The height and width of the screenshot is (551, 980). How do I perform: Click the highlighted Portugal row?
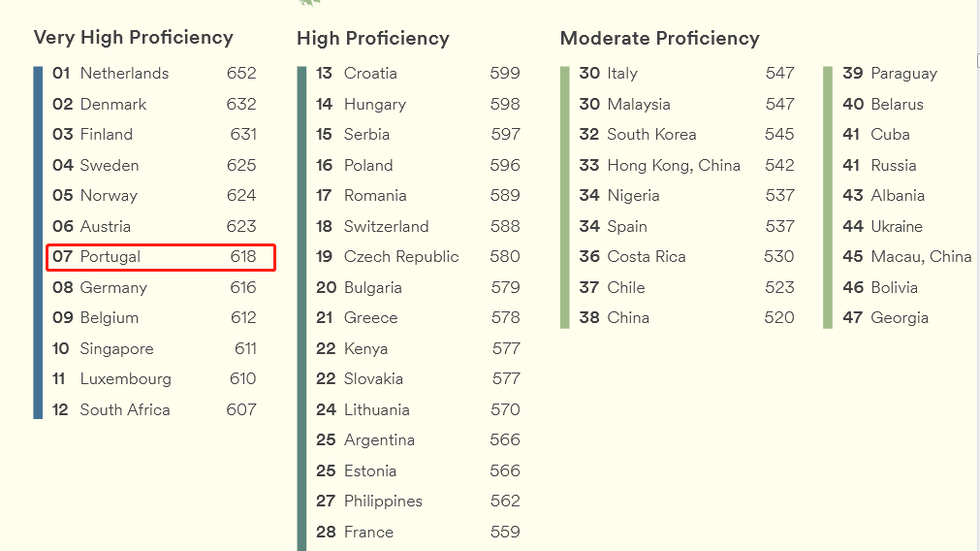click(161, 257)
